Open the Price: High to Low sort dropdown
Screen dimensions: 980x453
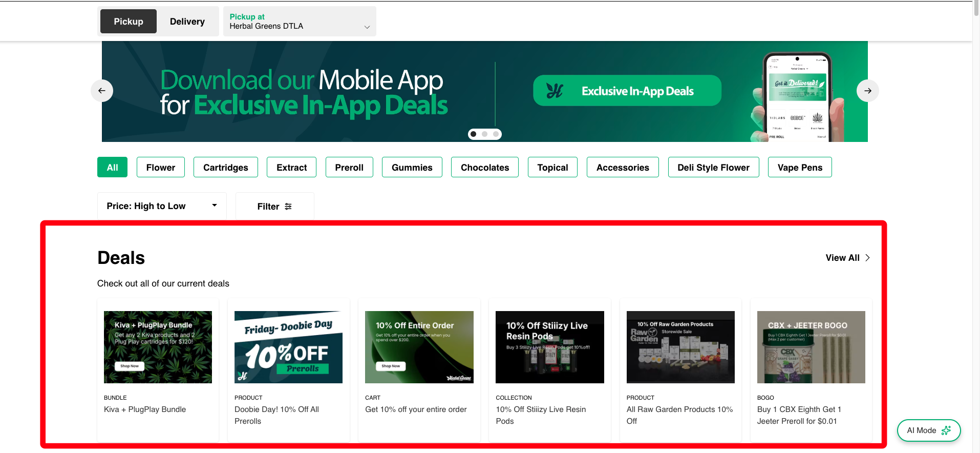click(162, 206)
